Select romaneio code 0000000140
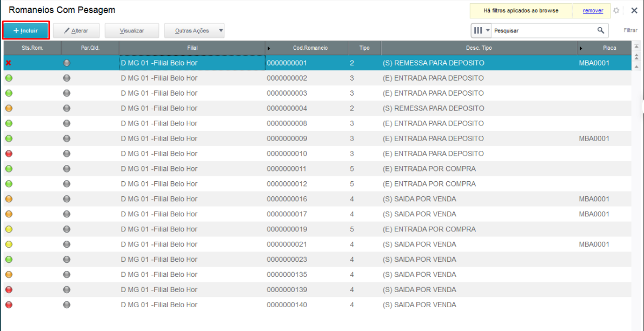Image resolution: width=644 pixels, height=331 pixels. 287,304
